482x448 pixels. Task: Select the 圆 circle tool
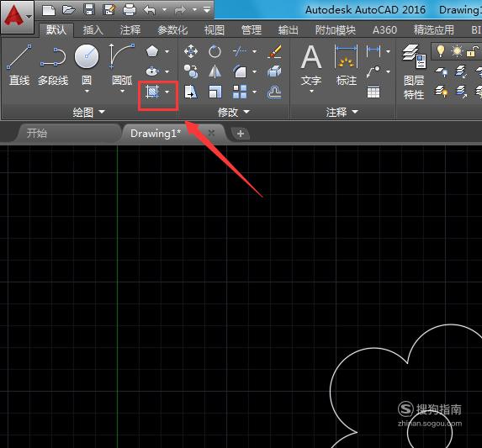[x=87, y=65]
